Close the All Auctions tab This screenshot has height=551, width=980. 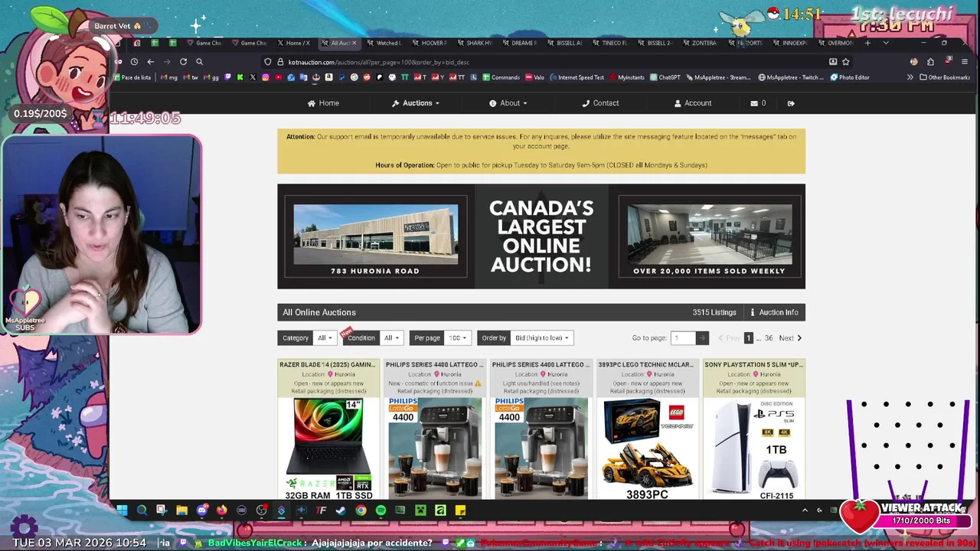point(354,43)
